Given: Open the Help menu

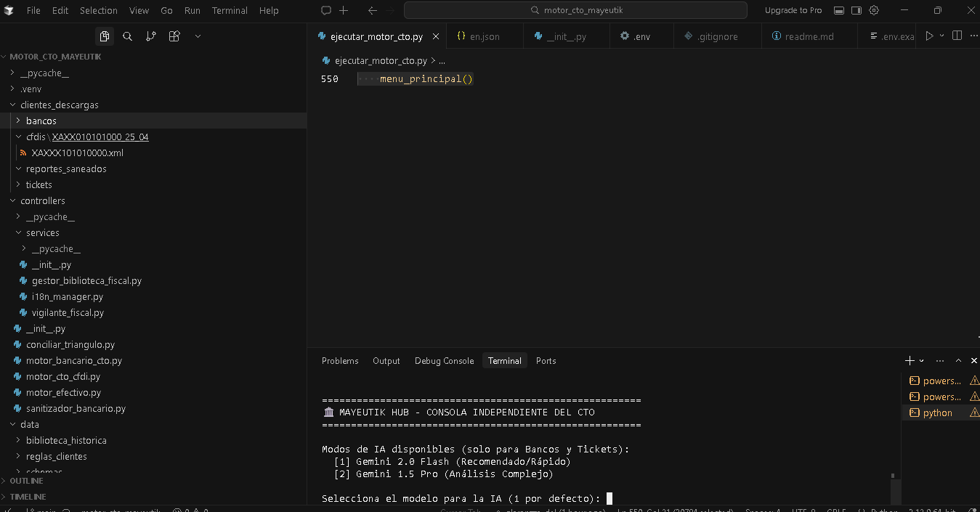Looking at the screenshot, I should tap(269, 10).
